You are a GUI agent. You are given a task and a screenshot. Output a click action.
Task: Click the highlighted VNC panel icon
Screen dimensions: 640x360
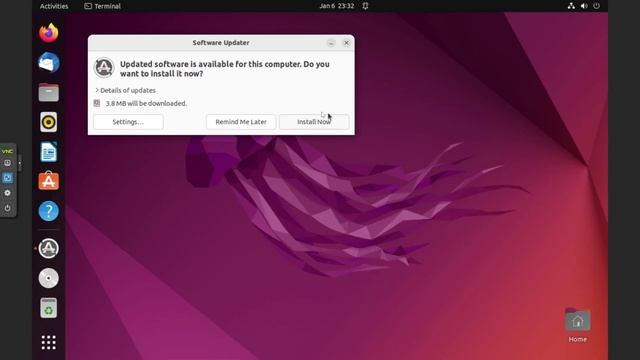point(7,178)
